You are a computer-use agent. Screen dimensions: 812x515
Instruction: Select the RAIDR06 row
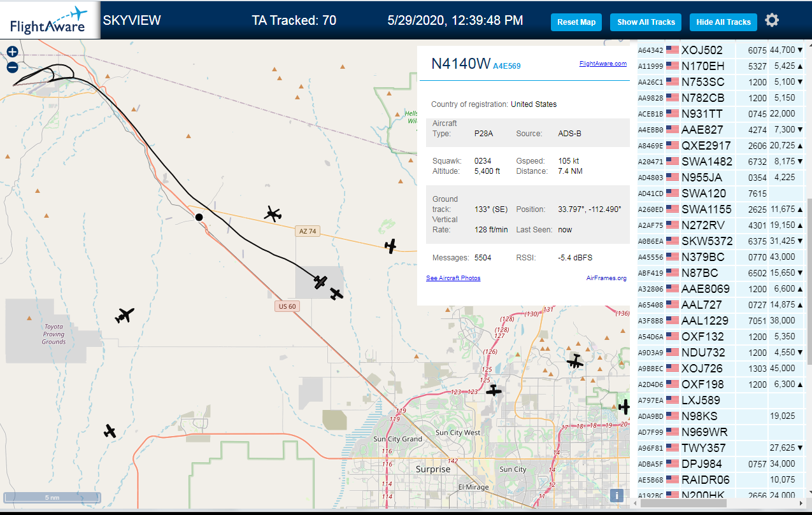click(x=720, y=480)
